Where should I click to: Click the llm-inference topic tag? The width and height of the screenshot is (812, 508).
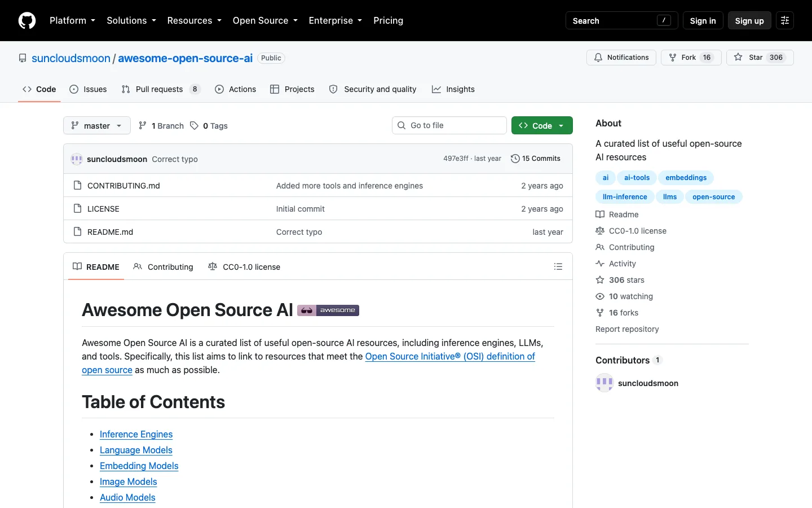pos(625,197)
